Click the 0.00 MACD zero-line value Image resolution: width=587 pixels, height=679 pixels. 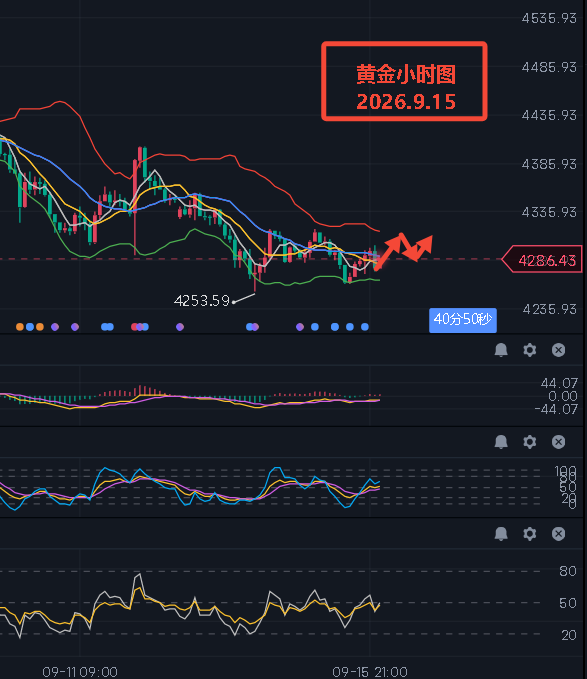(563, 396)
